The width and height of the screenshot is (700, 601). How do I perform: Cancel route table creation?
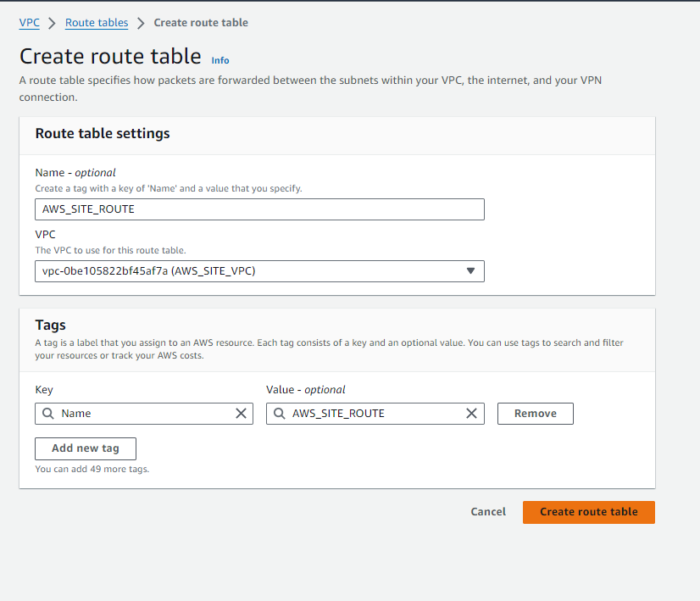pyautogui.click(x=488, y=512)
